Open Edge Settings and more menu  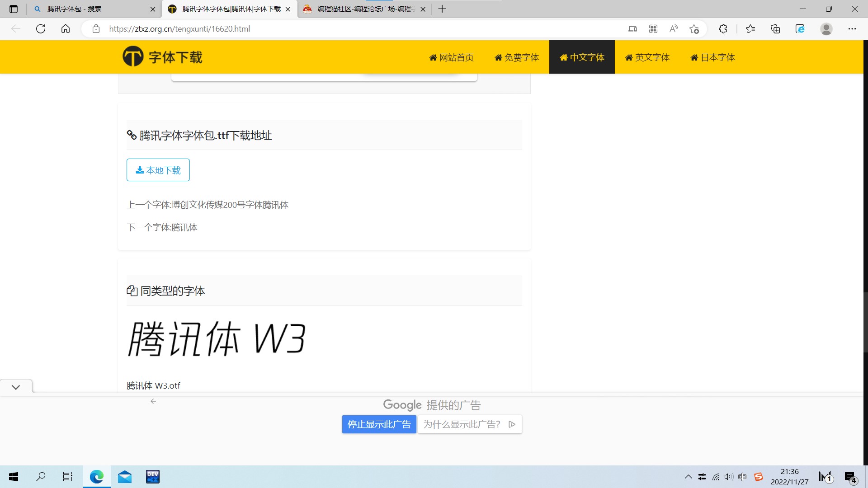852,29
